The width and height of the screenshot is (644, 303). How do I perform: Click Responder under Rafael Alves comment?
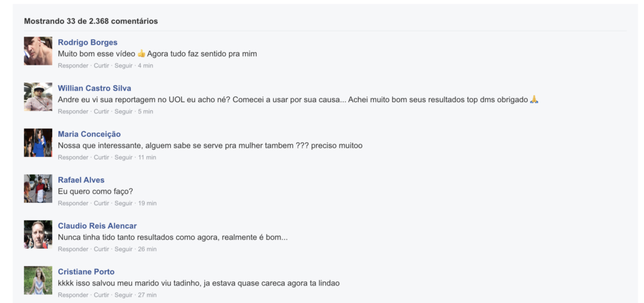(x=73, y=203)
